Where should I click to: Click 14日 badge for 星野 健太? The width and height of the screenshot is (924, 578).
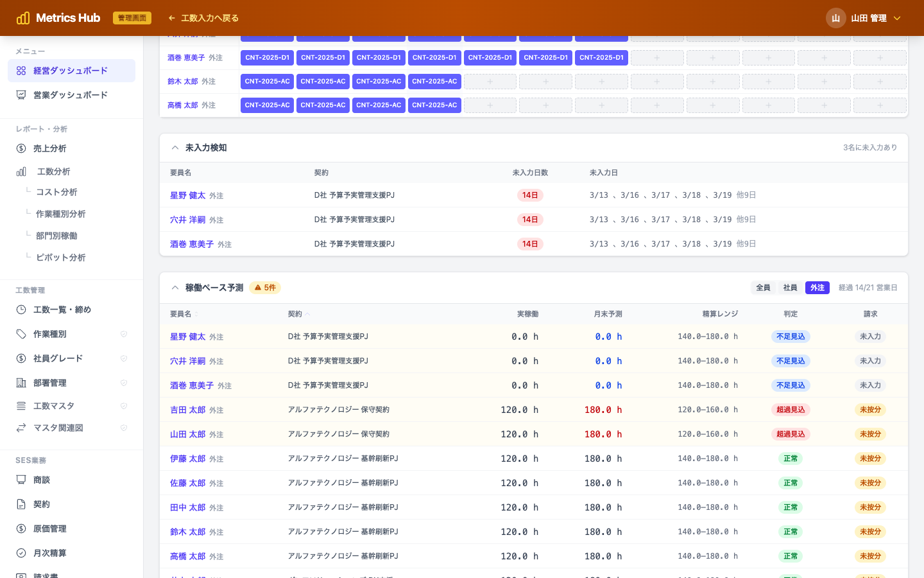(530, 195)
